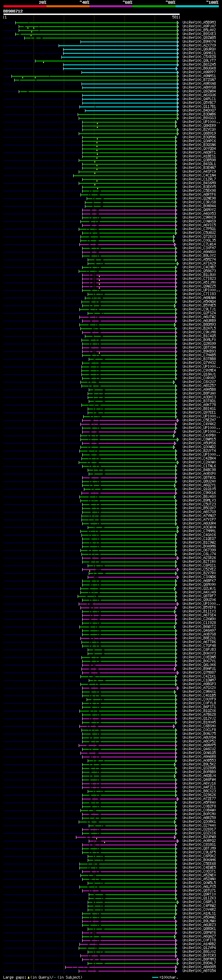Select hit label UniRef100_A9RXA8
Viewport: 222px width, 980px height.
point(199,84)
